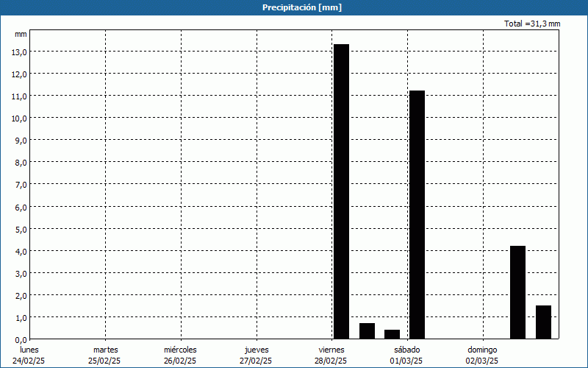
Task: Click the martes 25/02/25 axis label
Action: (106, 355)
